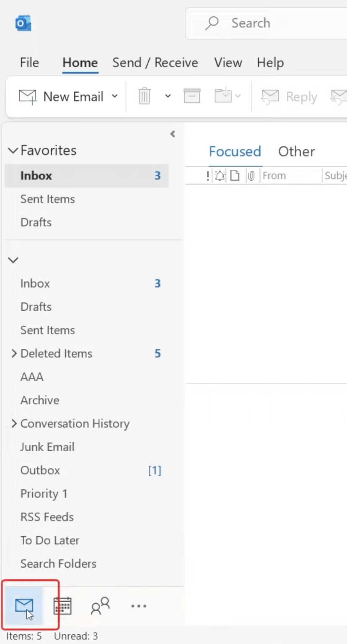
Task: Collapse the folder pane with the arrow
Action: click(x=172, y=134)
